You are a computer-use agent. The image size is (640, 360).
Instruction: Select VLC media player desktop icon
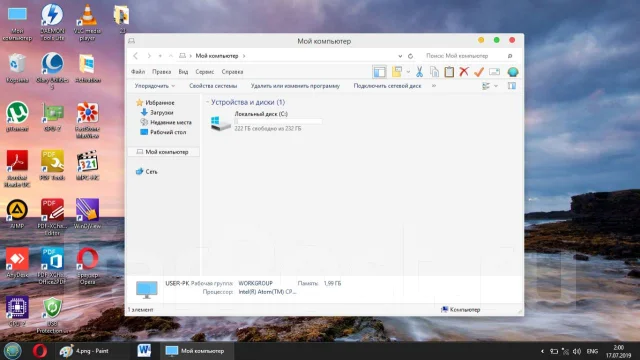87,22
